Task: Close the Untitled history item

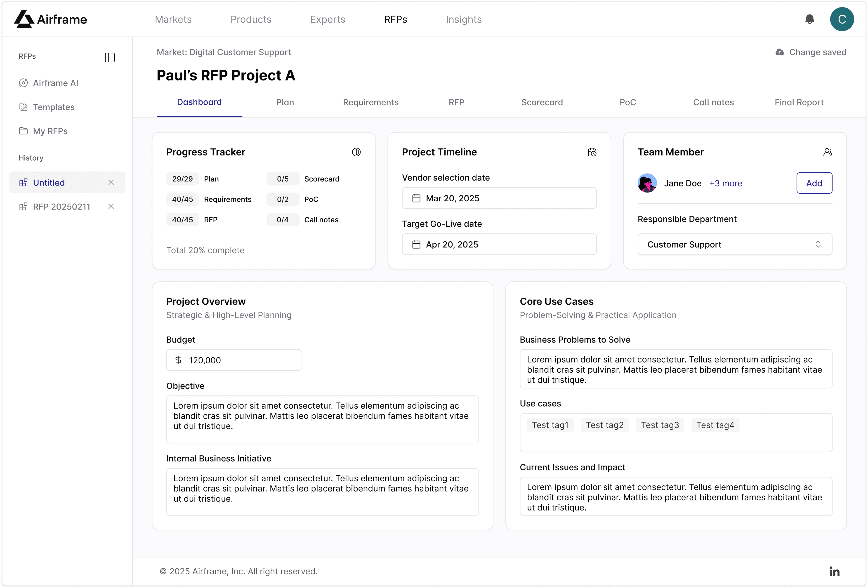Action: tap(111, 183)
